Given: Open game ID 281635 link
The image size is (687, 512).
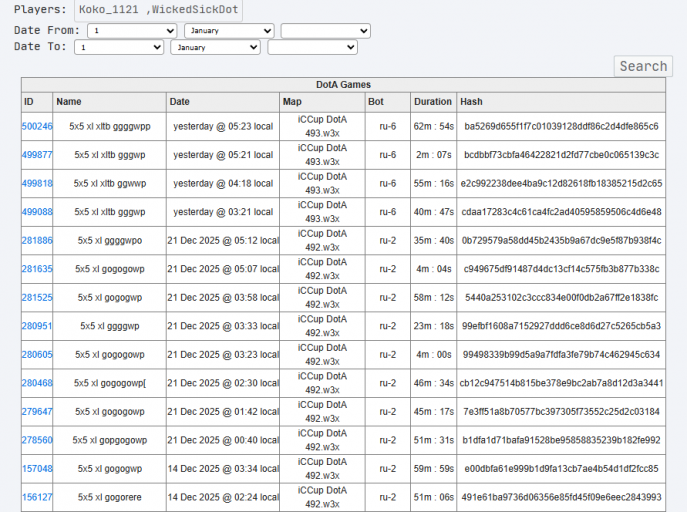Looking at the screenshot, I should (37, 269).
